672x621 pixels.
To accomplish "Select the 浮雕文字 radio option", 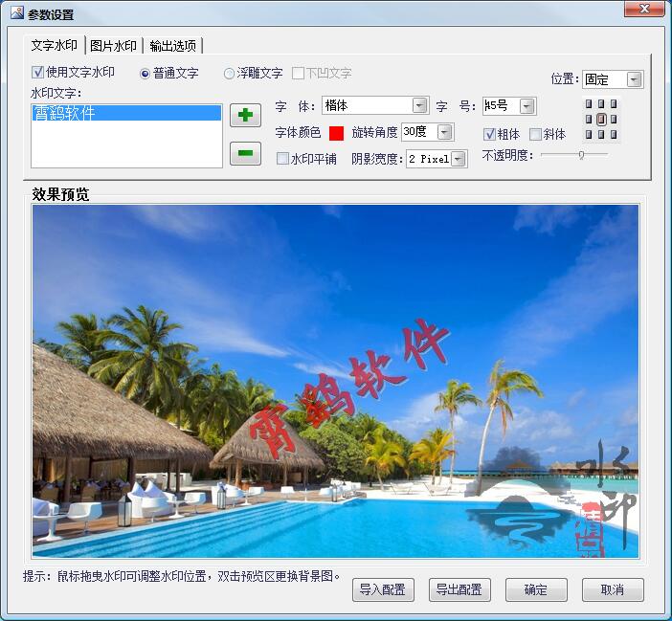I will point(229,74).
